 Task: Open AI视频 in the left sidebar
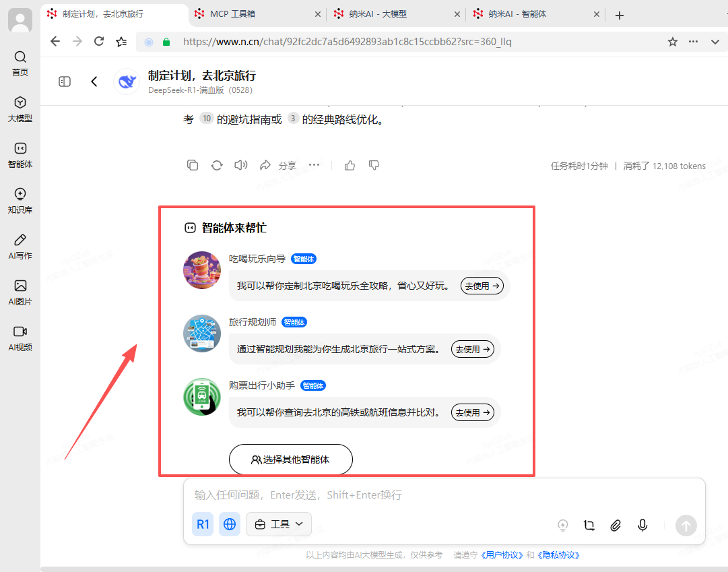coord(20,338)
